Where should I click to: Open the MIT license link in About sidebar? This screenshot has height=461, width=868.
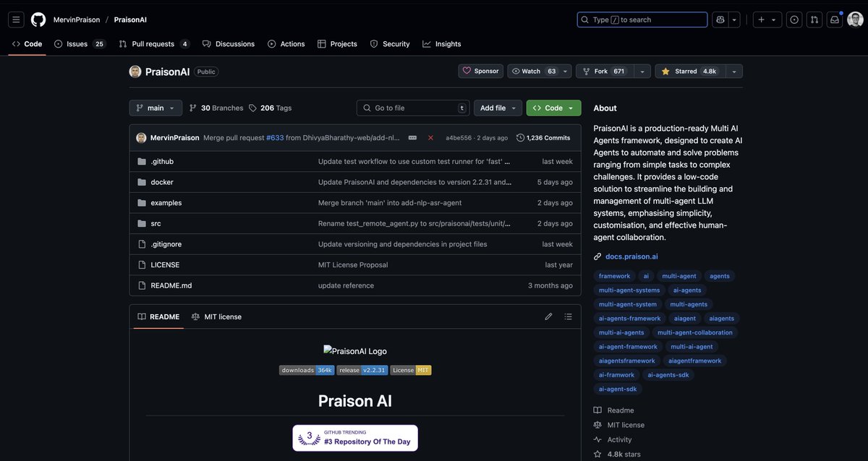coord(618,425)
